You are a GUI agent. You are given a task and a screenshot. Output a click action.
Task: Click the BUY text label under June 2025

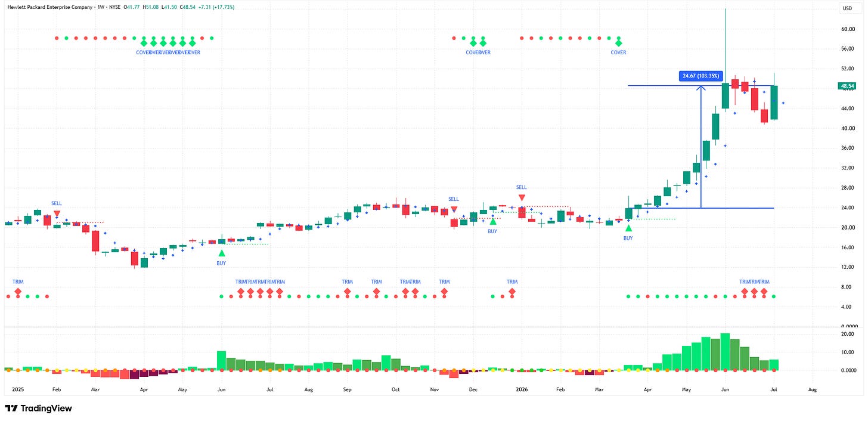(x=222, y=263)
